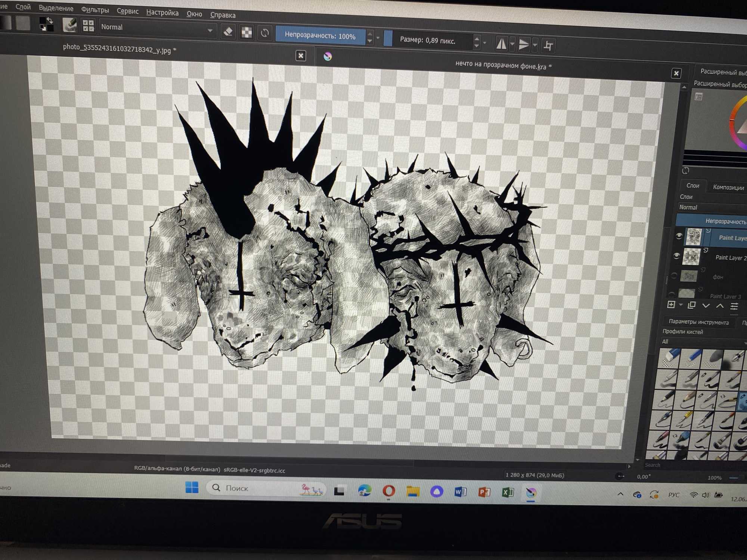Toggle horizontal mirror painting tool

(501, 44)
